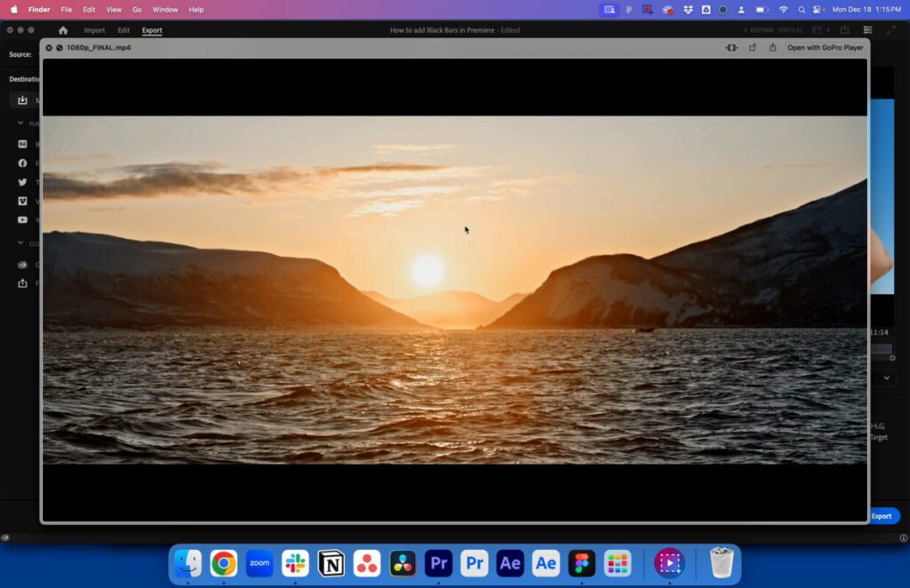Click the Premiere workspaces icon
Viewport: 910px width, 588px height.
(x=818, y=30)
